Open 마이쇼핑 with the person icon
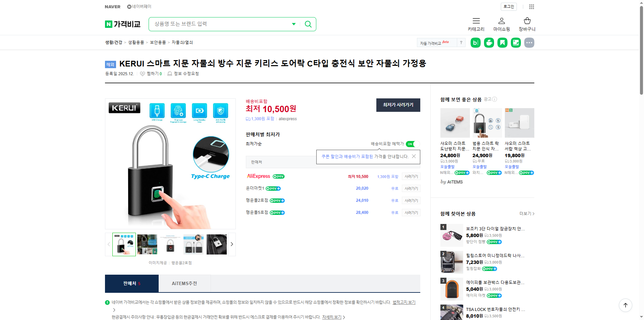644x320 pixels. [x=501, y=24]
